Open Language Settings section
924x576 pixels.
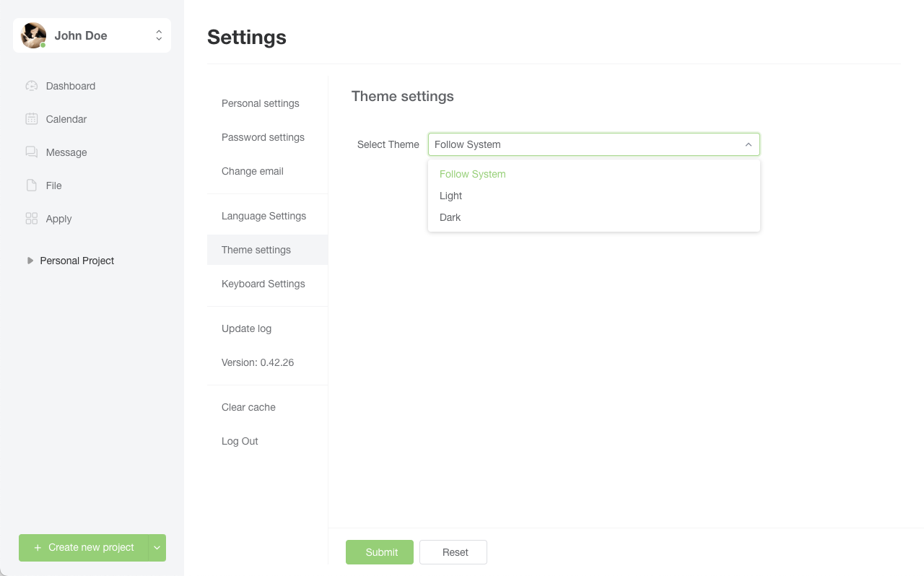click(267, 216)
